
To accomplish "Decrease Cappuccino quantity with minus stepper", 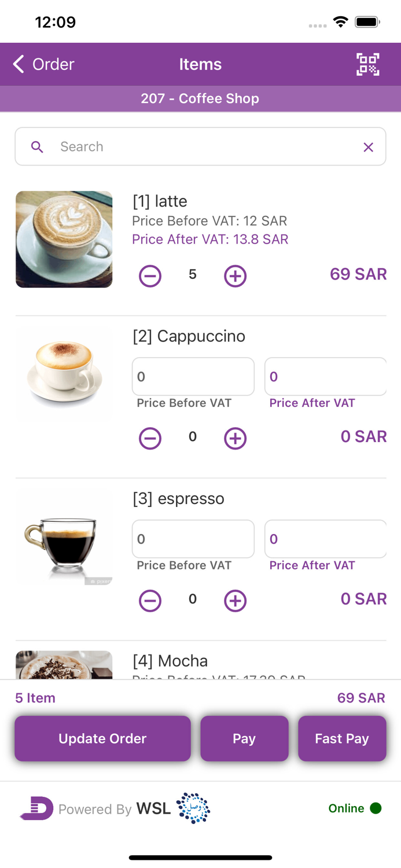I will click(150, 438).
